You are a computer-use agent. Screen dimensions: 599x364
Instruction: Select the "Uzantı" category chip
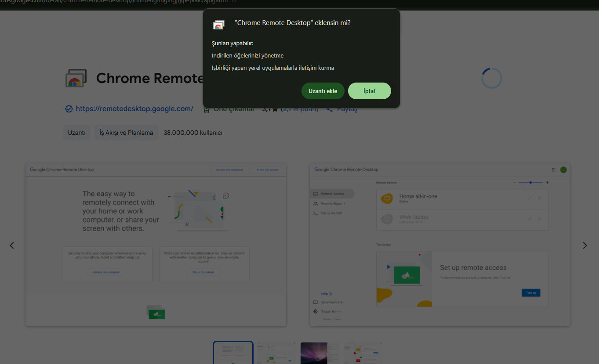point(76,133)
